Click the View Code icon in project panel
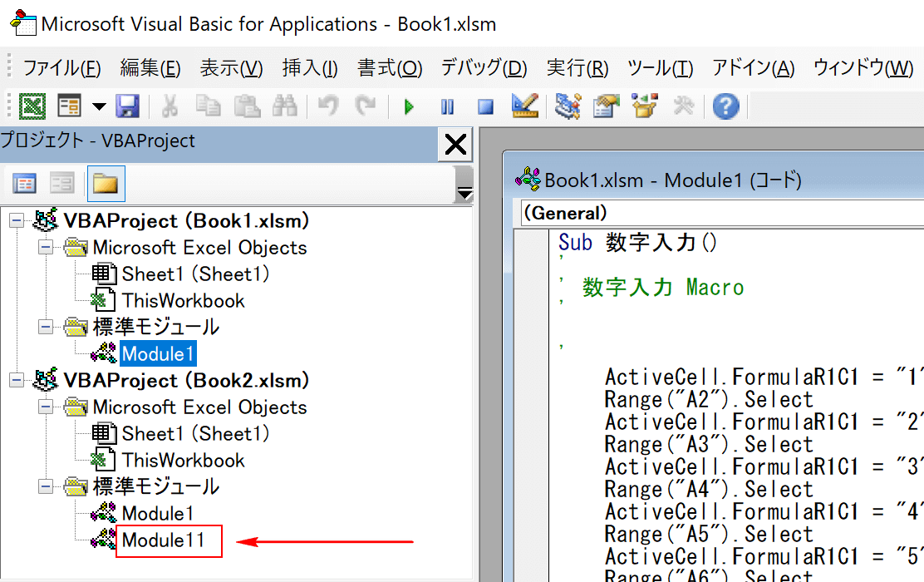The height and width of the screenshot is (582, 924). pyautogui.click(x=24, y=184)
